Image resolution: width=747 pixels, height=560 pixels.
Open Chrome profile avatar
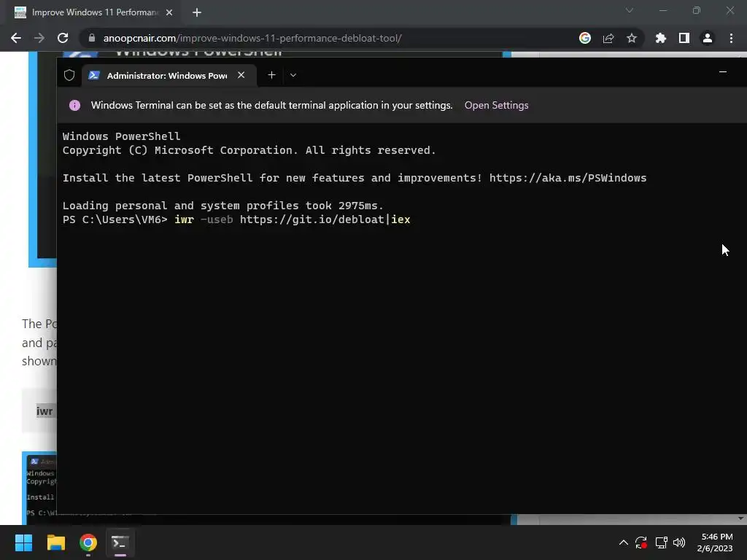tap(708, 38)
